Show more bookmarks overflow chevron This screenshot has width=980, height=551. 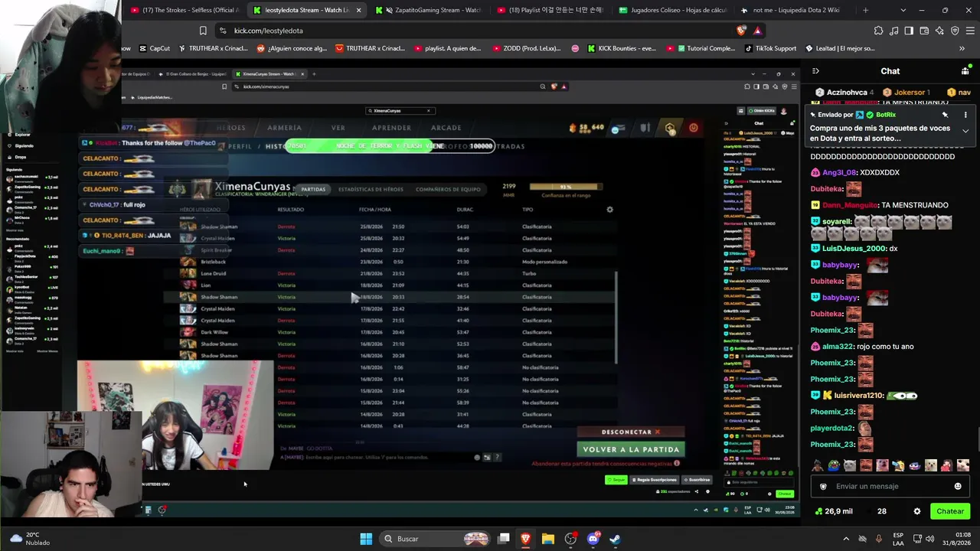(962, 48)
